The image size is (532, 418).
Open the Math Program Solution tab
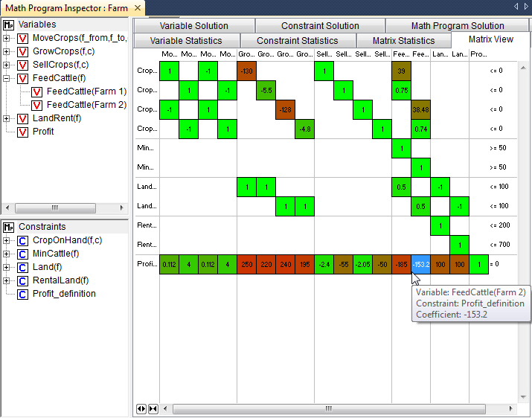point(458,26)
